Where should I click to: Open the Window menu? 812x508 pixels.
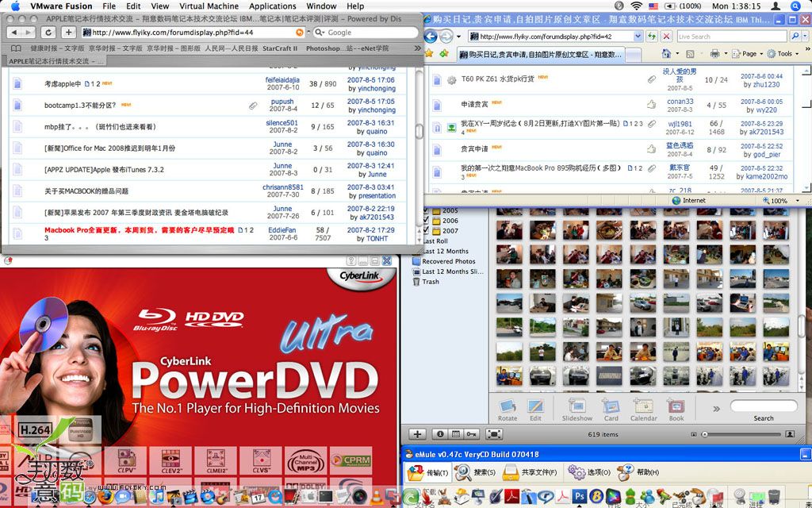point(321,6)
